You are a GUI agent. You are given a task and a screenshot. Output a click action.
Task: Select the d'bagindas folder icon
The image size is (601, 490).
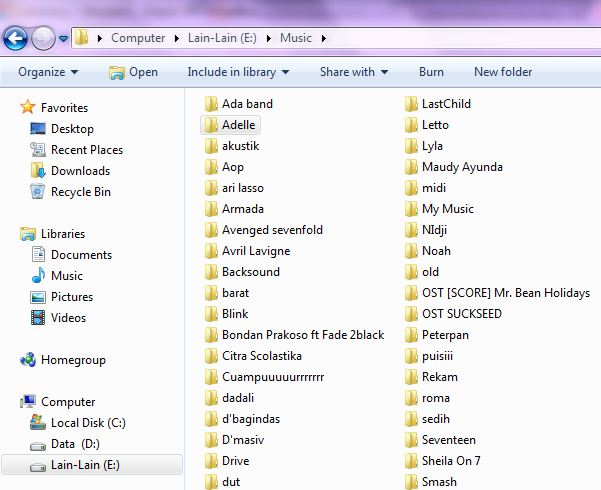[211, 419]
